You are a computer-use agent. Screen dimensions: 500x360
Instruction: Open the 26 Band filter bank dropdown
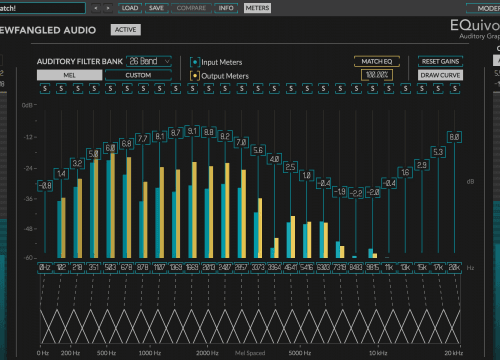tap(149, 61)
